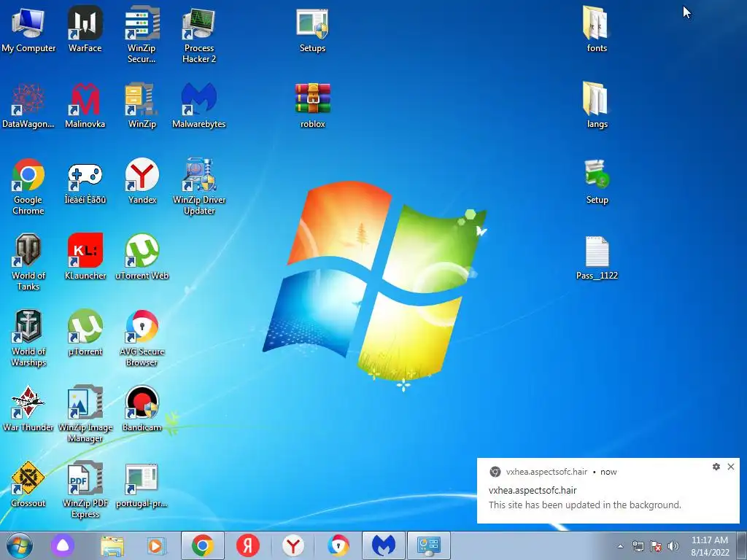The width and height of the screenshot is (747, 560).
Task: Show hidden tray icons arrow
Action: [x=620, y=546]
